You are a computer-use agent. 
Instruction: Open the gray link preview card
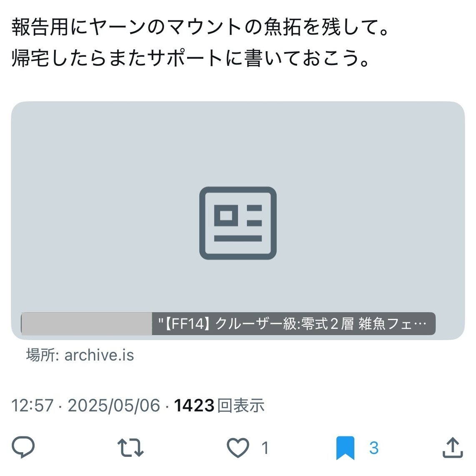click(238, 220)
